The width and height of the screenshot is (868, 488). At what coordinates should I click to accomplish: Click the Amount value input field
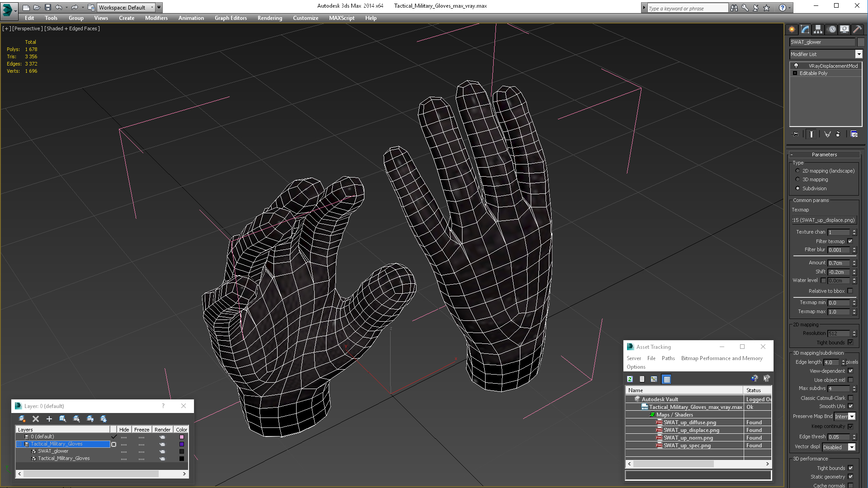tap(838, 263)
